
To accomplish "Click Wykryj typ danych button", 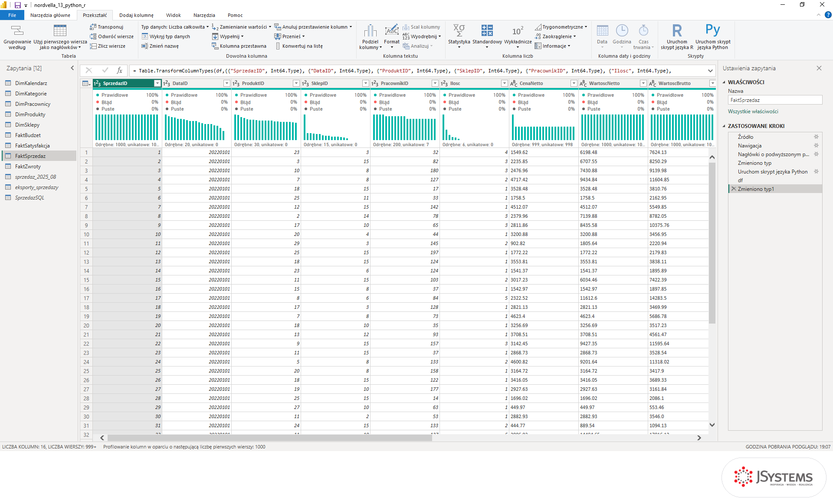I will pyautogui.click(x=166, y=36).
